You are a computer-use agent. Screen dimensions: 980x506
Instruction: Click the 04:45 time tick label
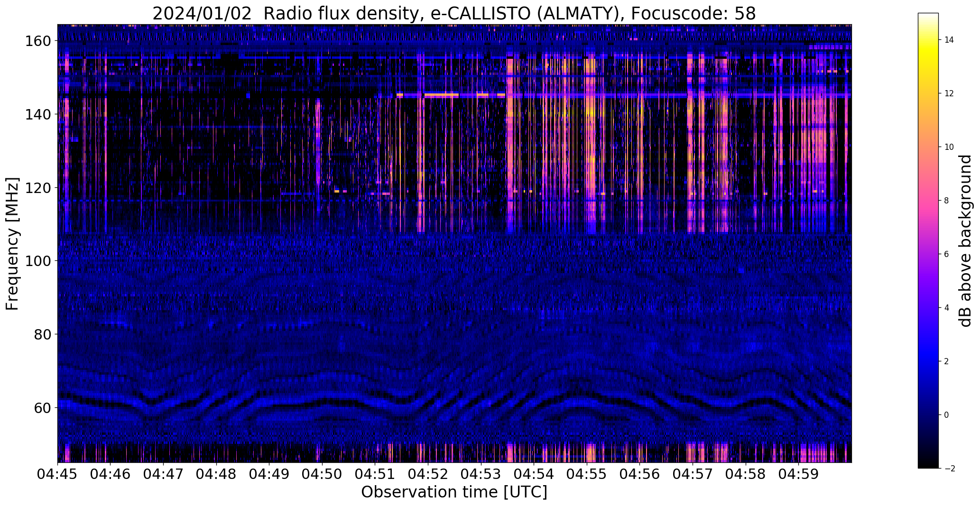point(57,474)
